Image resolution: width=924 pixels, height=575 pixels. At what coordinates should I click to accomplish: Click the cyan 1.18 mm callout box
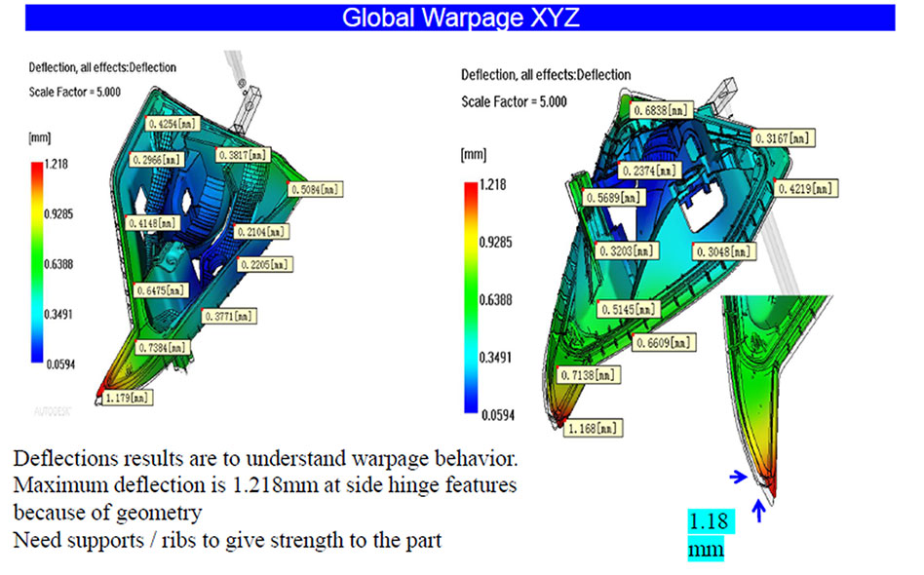tap(706, 535)
